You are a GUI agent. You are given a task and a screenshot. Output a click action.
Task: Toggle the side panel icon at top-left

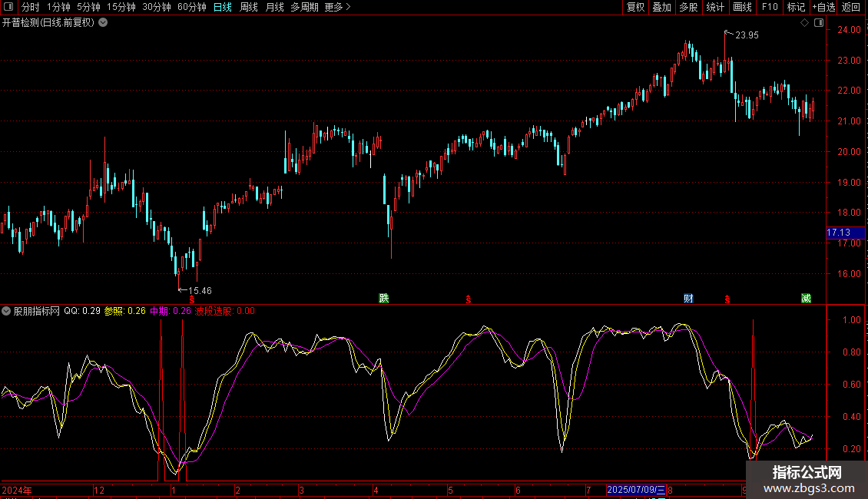click(x=8, y=7)
